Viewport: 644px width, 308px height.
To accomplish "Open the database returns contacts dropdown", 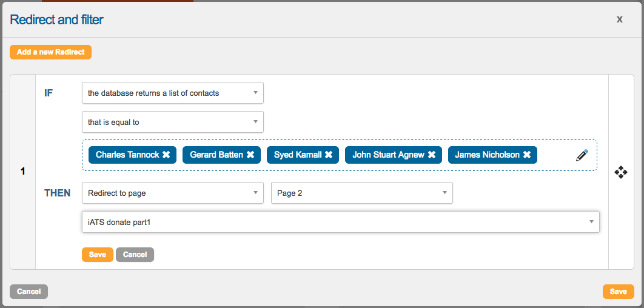I will [172, 93].
